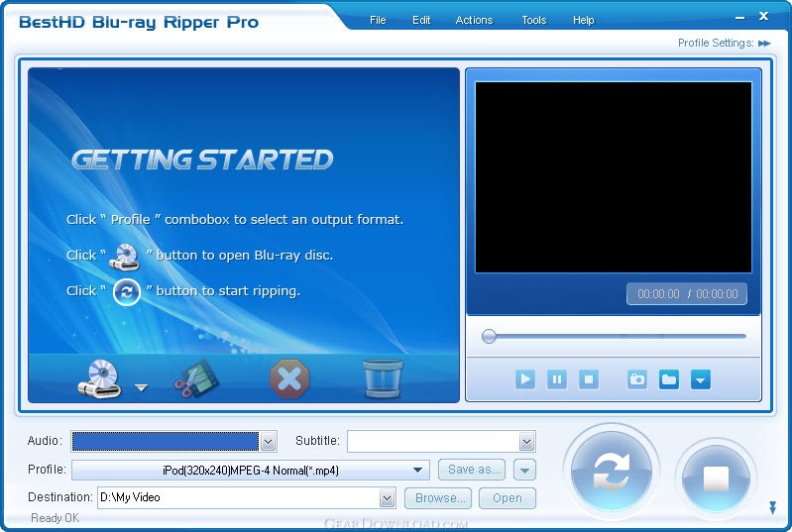Open the Actions menu
Screen dimensions: 792x532
[474, 20]
